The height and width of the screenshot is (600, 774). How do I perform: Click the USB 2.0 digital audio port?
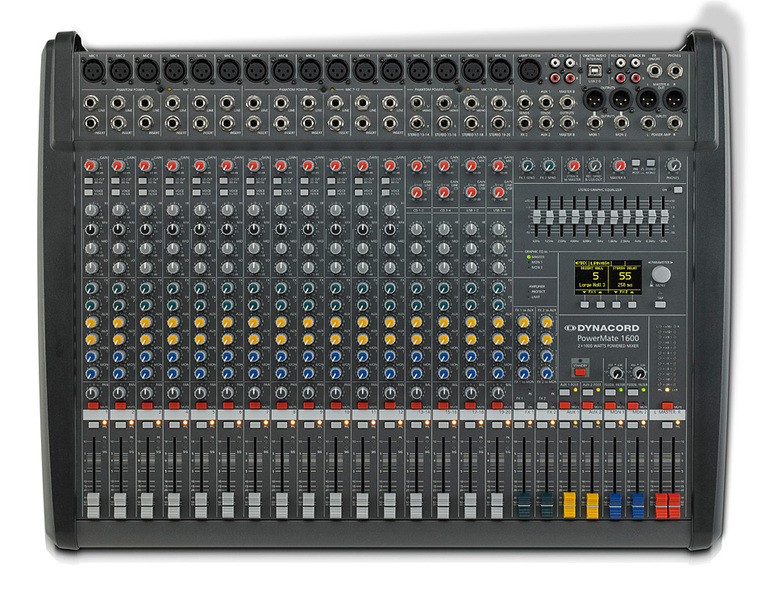pyautogui.click(x=594, y=70)
